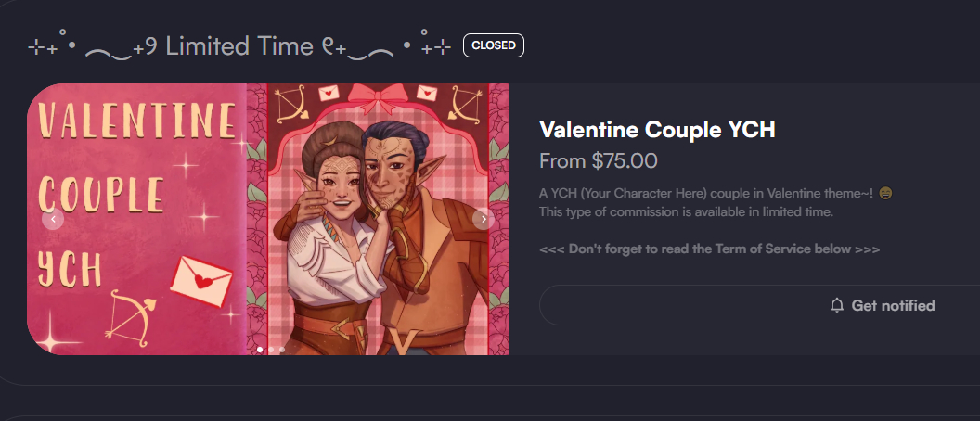Viewport: 980px width, 421px height.
Task: Select the third carousel indicator dot
Action: click(x=282, y=350)
